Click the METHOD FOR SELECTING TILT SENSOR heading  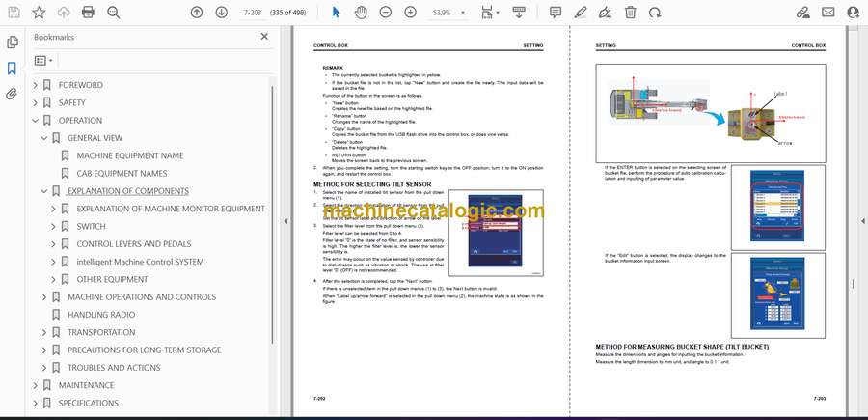pos(372,184)
